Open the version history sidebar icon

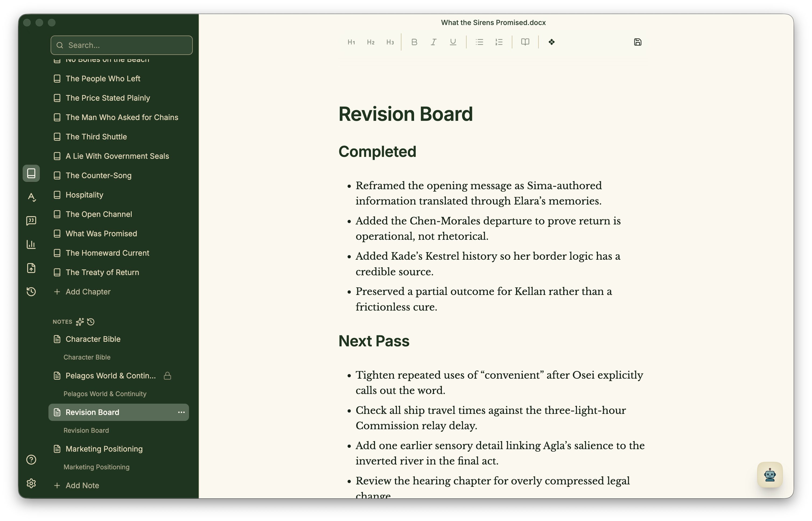click(x=31, y=292)
